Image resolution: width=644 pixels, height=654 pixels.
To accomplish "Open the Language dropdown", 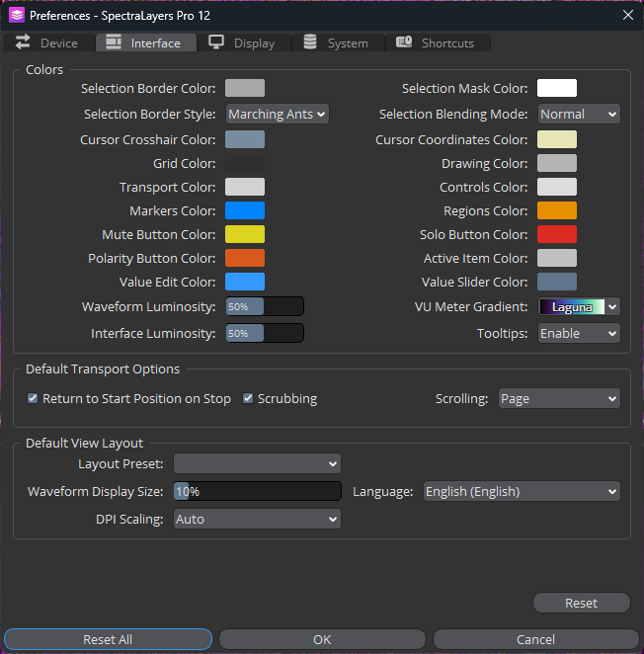I will [522, 491].
